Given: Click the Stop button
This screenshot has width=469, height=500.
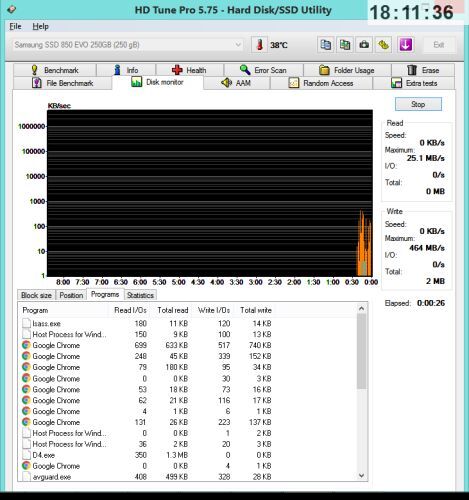Looking at the screenshot, I should (418, 104).
